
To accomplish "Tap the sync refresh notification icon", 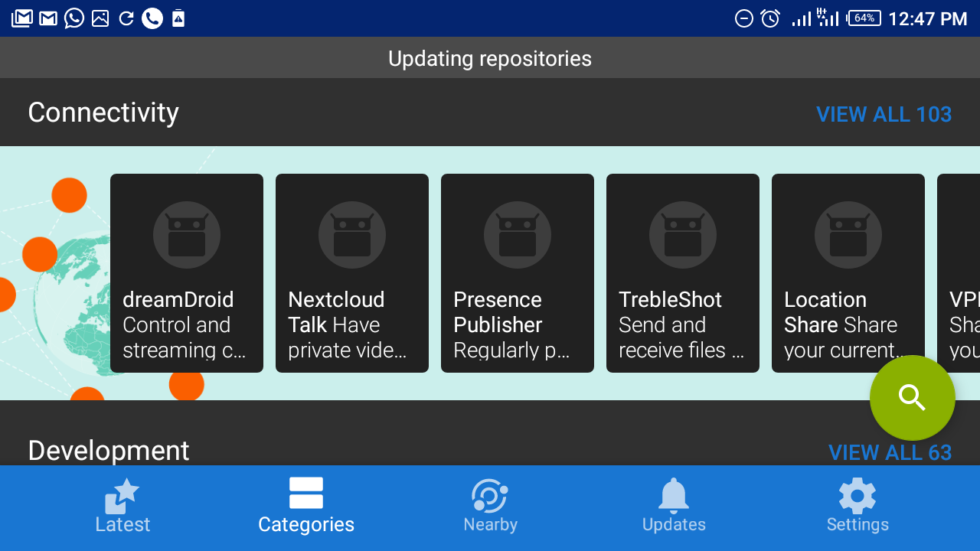I will point(126,18).
